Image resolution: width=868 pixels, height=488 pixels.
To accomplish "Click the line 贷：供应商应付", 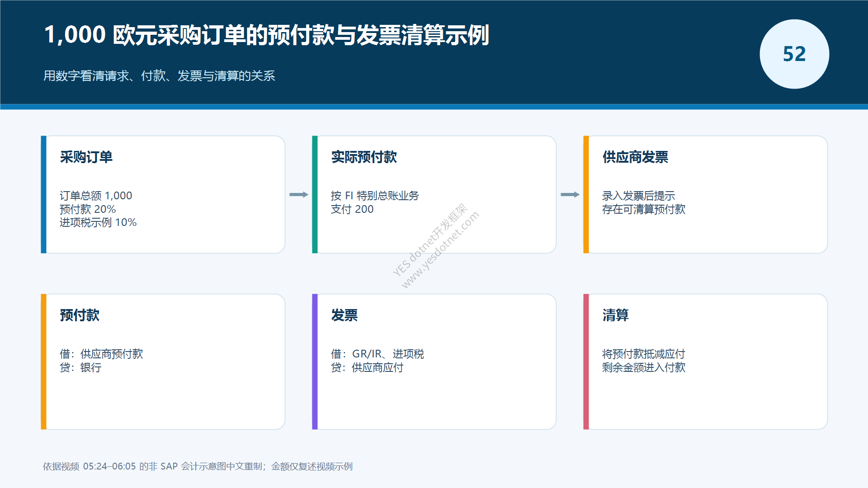I will (367, 367).
